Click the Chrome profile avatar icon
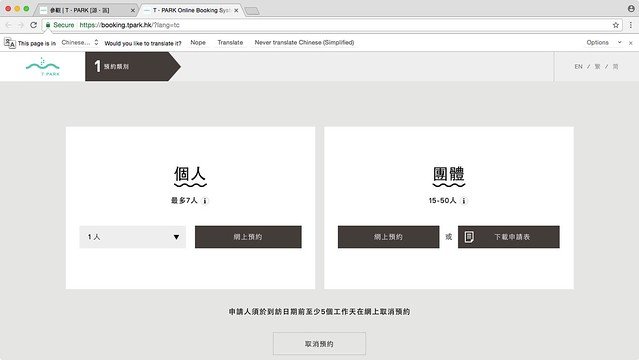 coord(631,8)
